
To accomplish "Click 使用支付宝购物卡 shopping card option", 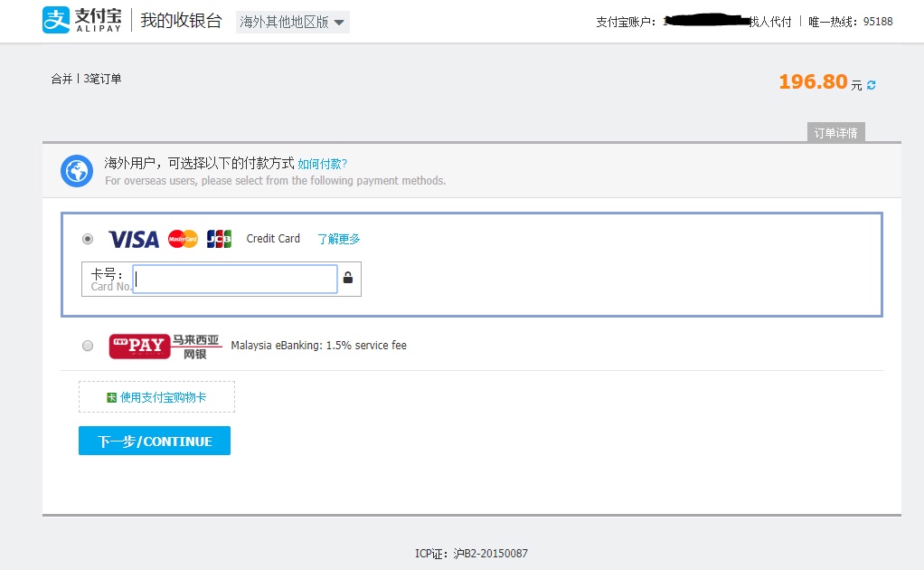I will (163, 397).
